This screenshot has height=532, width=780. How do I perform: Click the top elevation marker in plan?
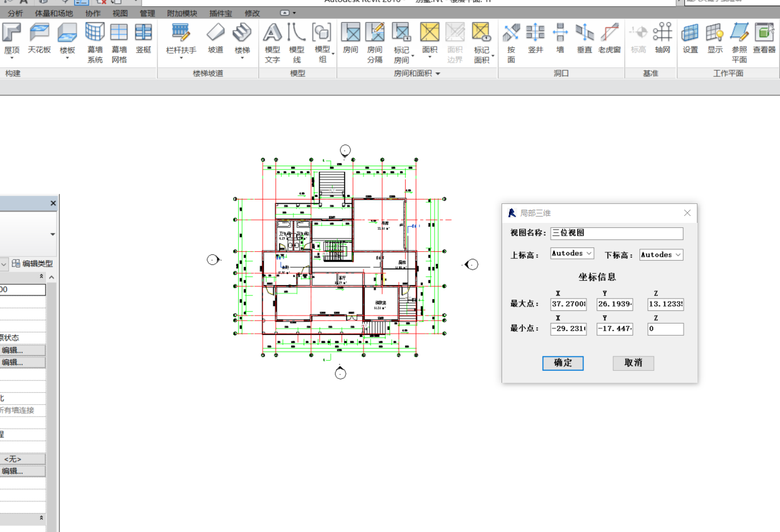coord(345,150)
